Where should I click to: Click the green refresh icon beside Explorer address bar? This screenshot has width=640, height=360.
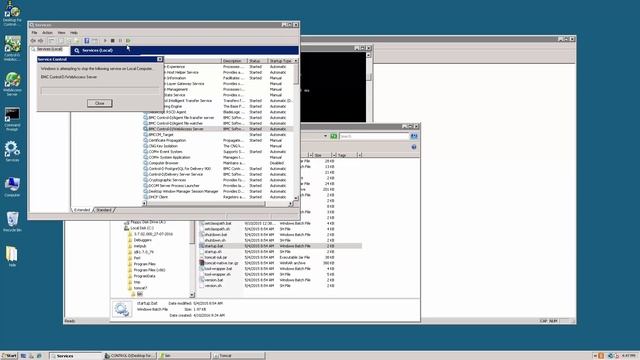(333, 136)
